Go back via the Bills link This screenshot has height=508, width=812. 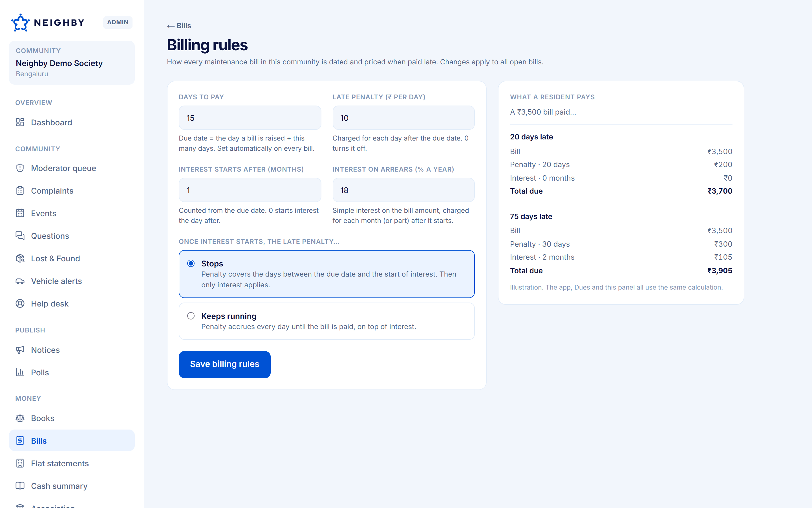[x=179, y=26]
